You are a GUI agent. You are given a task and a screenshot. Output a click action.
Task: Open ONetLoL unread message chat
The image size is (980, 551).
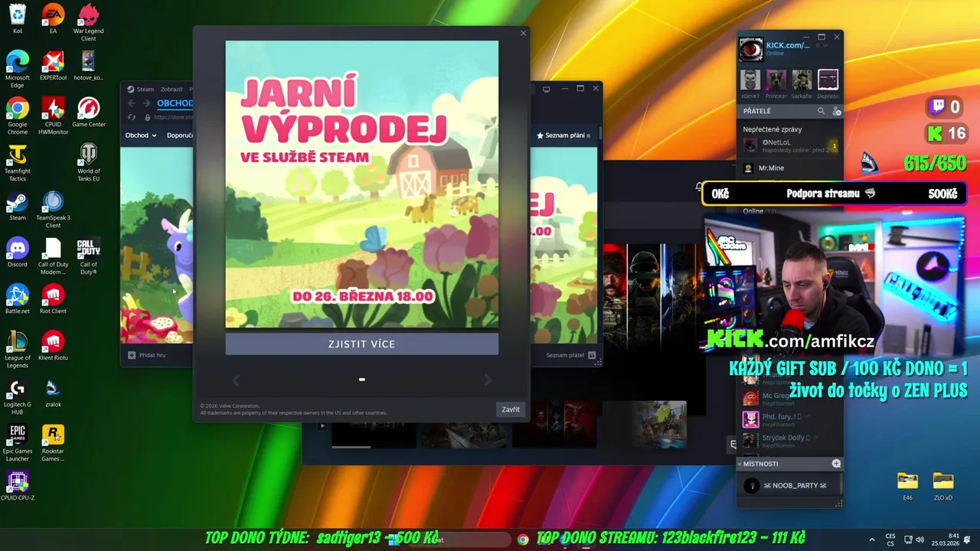pos(789,145)
